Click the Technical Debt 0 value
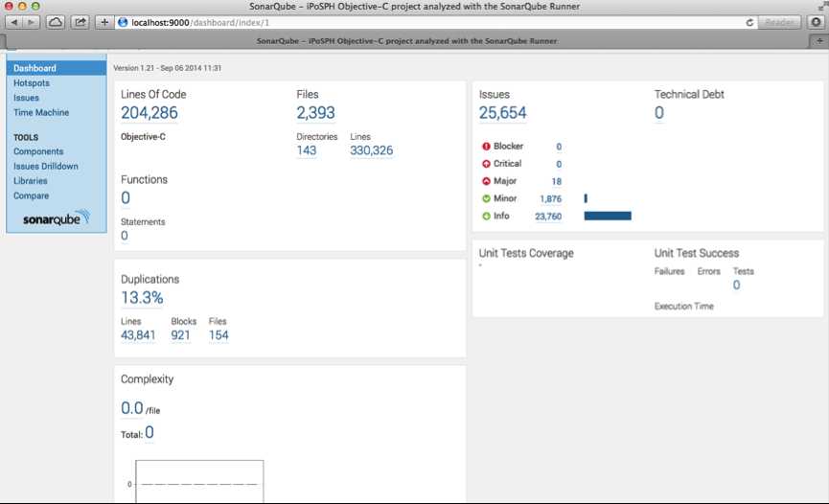The height and width of the screenshot is (504, 829). 658,113
